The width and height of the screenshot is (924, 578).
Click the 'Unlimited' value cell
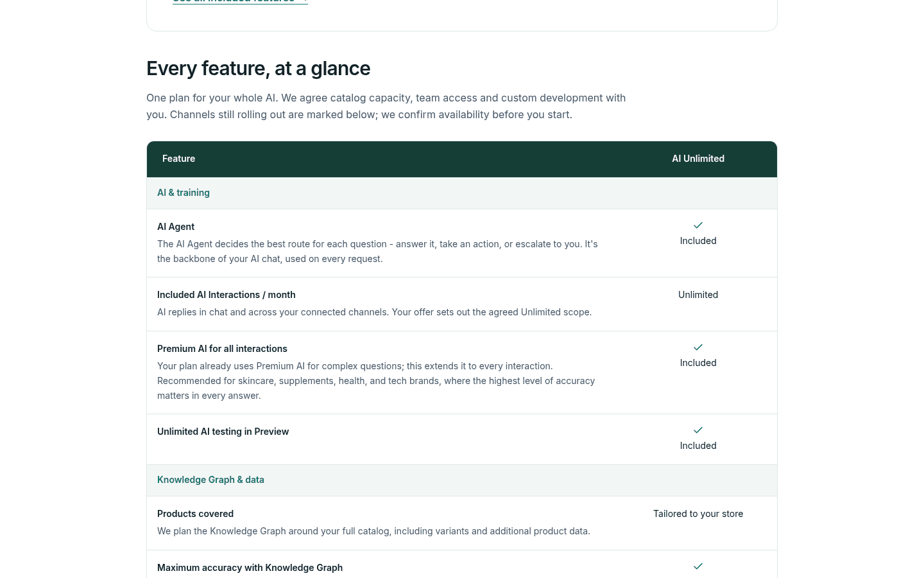(x=698, y=295)
